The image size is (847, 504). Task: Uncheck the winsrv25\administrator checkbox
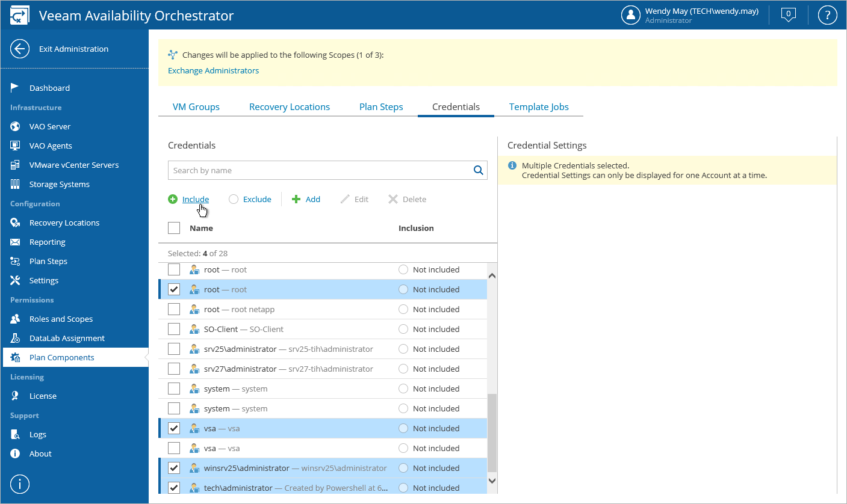click(174, 468)
